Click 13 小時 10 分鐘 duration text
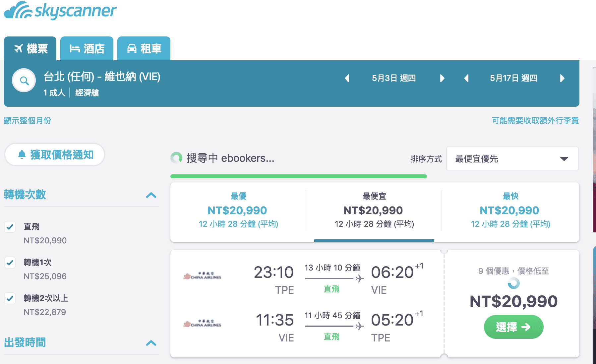 [332, 268]
